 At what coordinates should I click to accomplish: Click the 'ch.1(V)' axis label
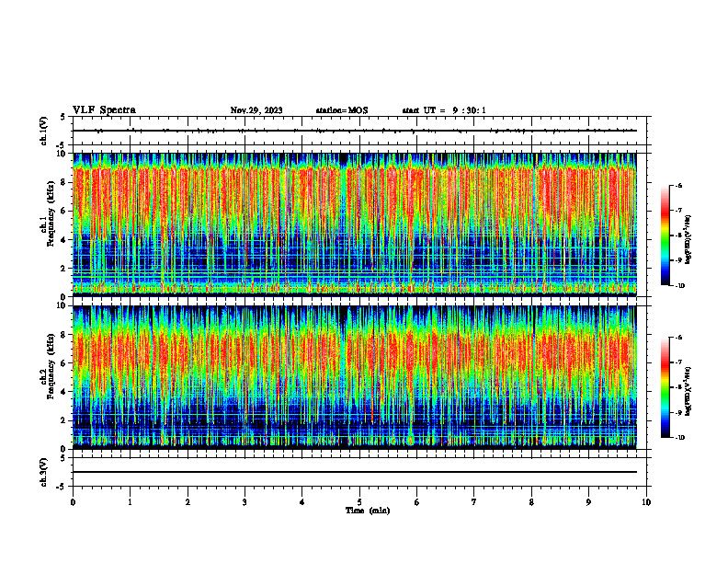tap(43, 131)
